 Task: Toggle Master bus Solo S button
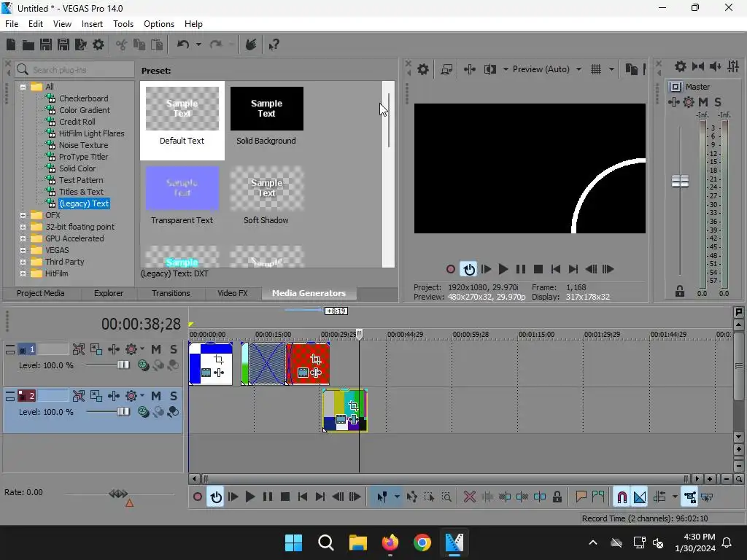coord(718,102)
